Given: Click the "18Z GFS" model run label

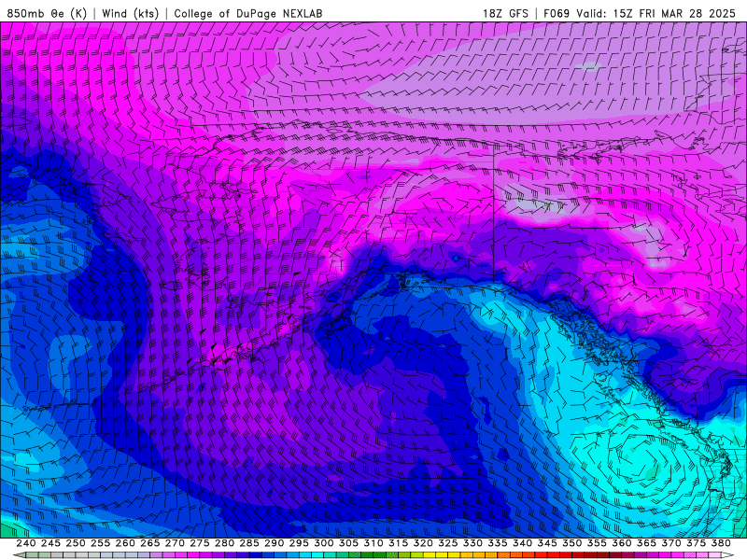Looking at the screenshot, I should 505,13.
